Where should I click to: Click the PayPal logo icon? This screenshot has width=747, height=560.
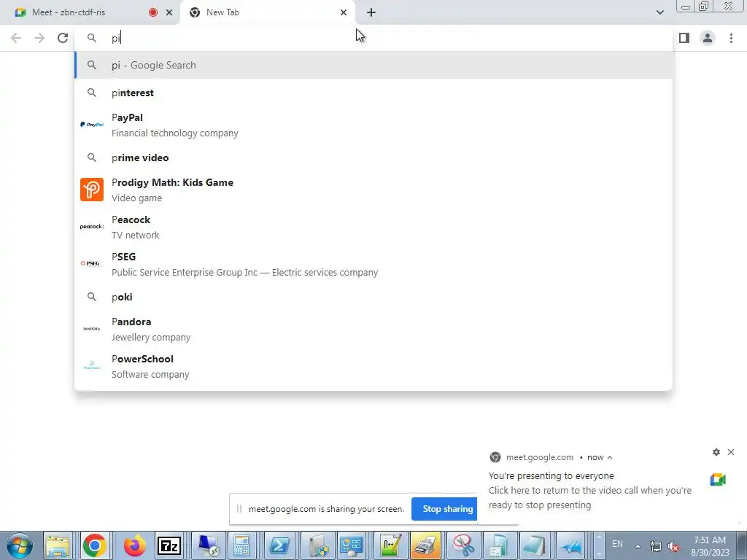click(91, 125)
